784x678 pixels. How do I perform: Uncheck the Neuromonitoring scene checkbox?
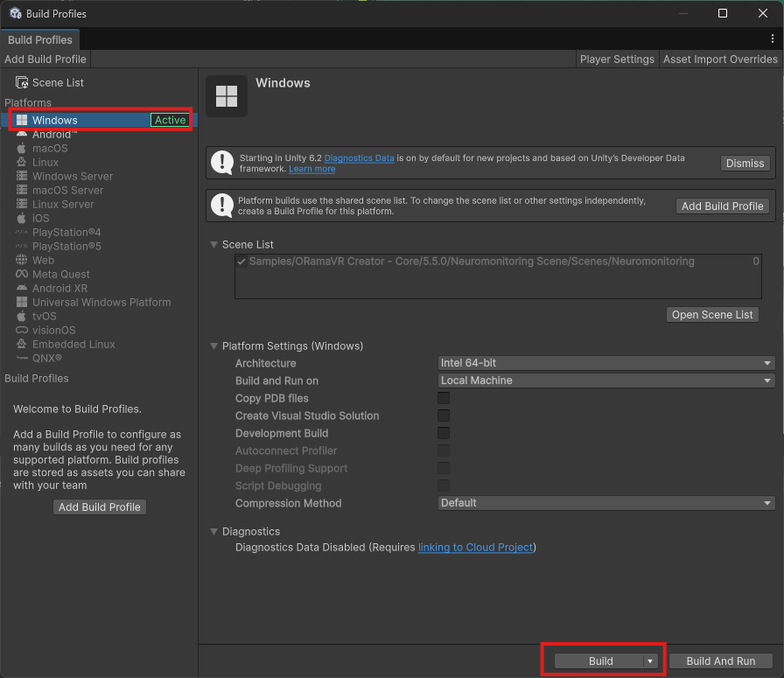point(241,262)
